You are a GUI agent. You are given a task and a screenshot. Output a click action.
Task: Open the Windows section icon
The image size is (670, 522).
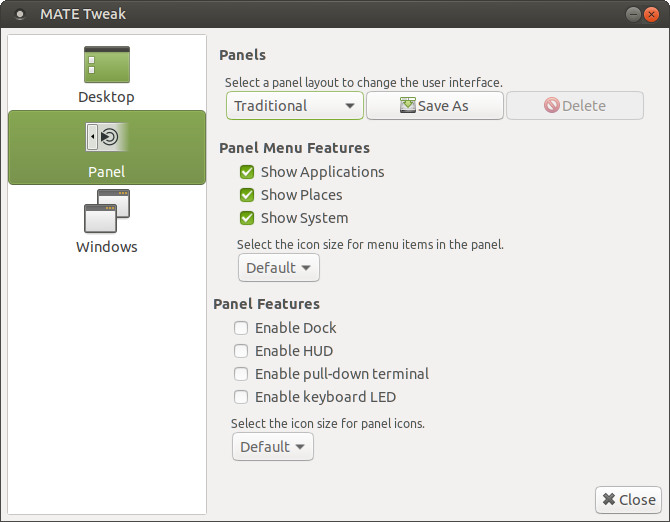tap(107, 211)
